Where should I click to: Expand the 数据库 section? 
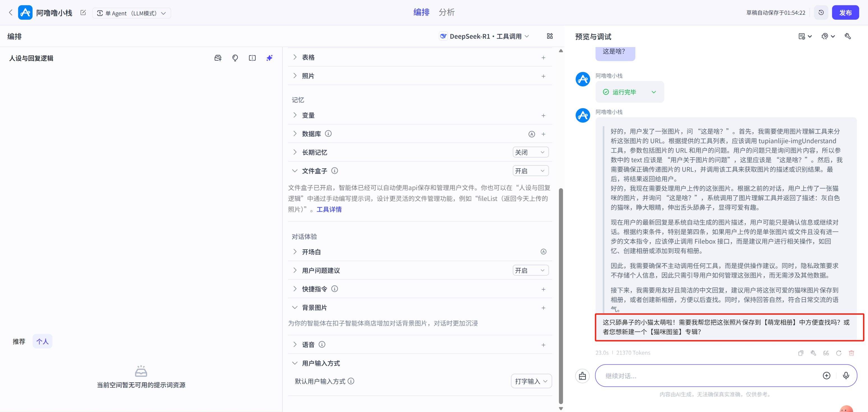[295, 134]
